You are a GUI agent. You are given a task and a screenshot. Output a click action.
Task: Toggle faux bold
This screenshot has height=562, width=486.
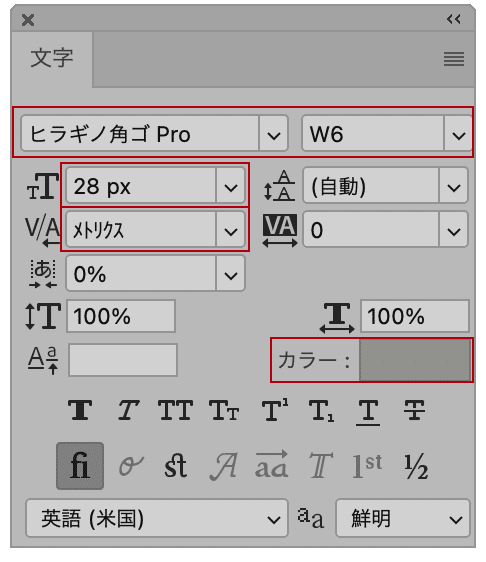click(80, 410)
